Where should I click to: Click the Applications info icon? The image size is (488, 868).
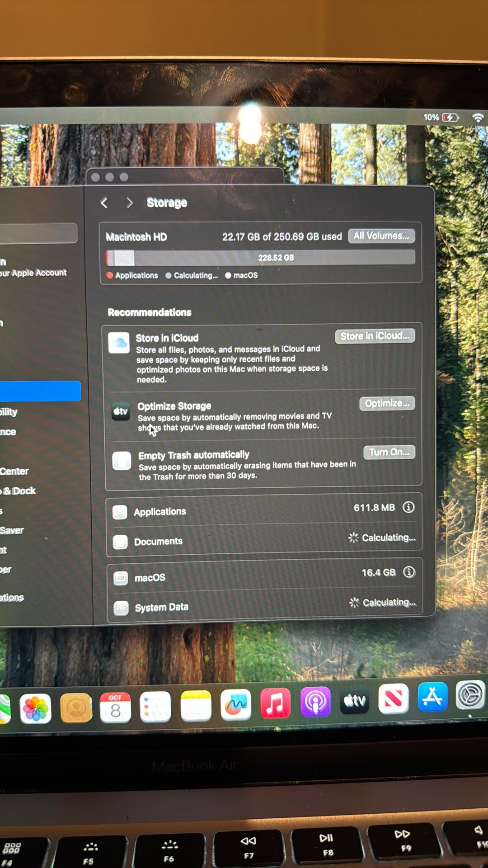click(408, 507)
